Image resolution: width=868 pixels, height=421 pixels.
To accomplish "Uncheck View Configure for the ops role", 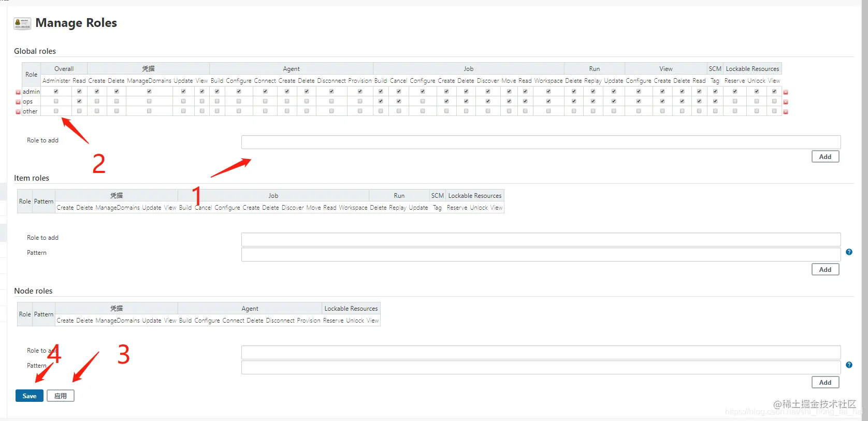I will pyautogui.click(x=639, y=101).
